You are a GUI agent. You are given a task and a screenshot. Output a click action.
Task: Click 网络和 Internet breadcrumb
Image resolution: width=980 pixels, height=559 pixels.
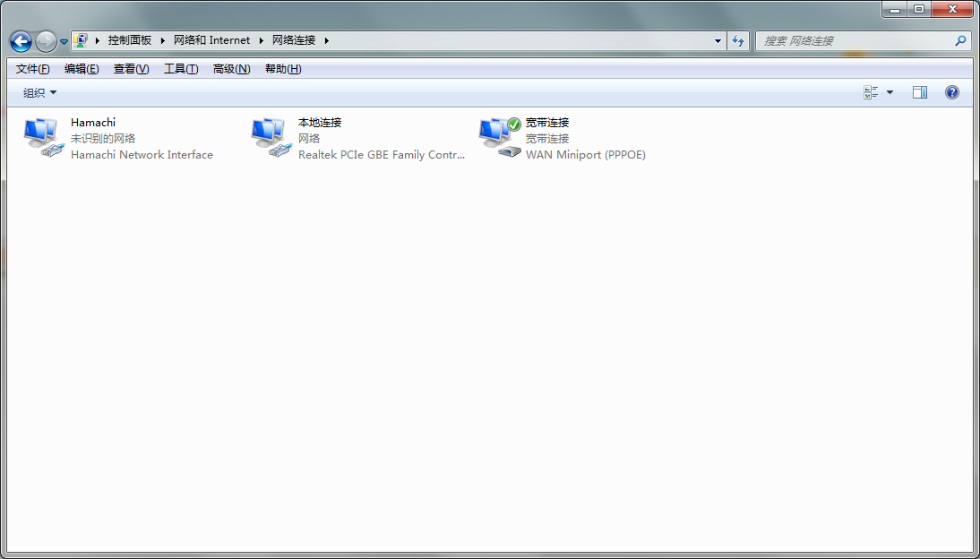click(212, 40)
